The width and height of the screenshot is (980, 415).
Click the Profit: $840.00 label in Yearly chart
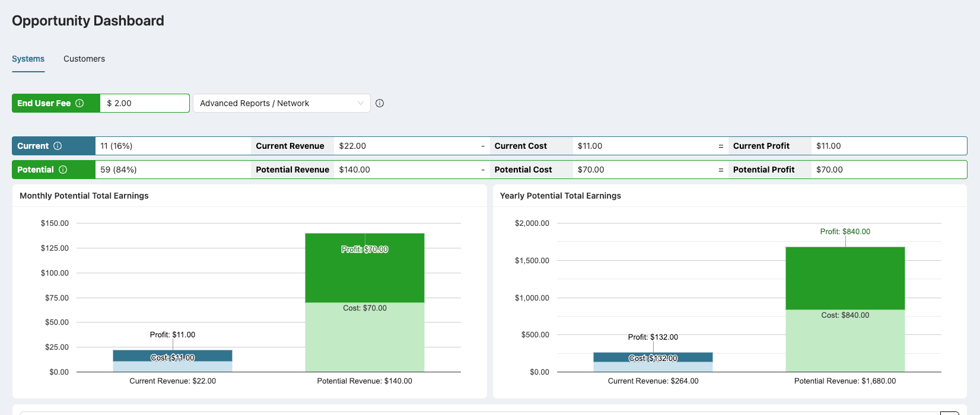pyautogui.click(x=845, y=232)
